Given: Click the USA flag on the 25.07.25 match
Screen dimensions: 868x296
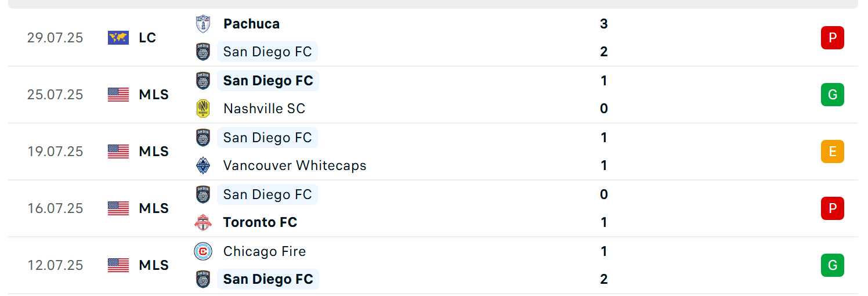Looking at the screenshot, I should pos(118,95).
